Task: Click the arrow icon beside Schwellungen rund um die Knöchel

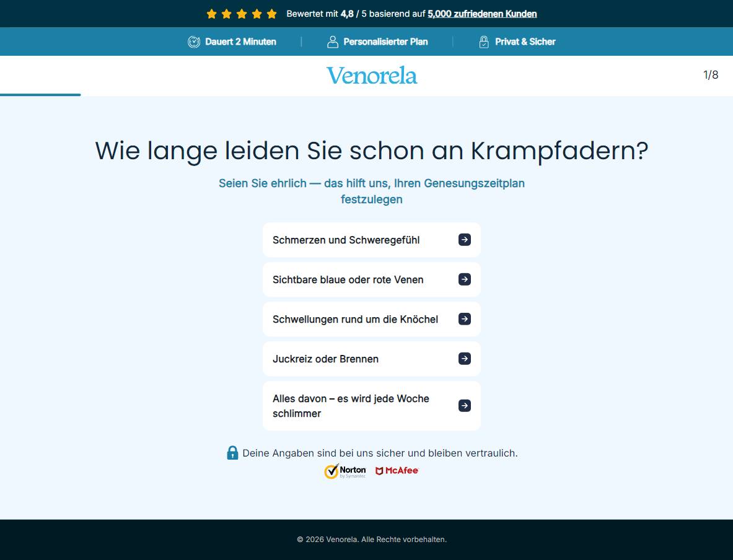Action: [464, 319]
